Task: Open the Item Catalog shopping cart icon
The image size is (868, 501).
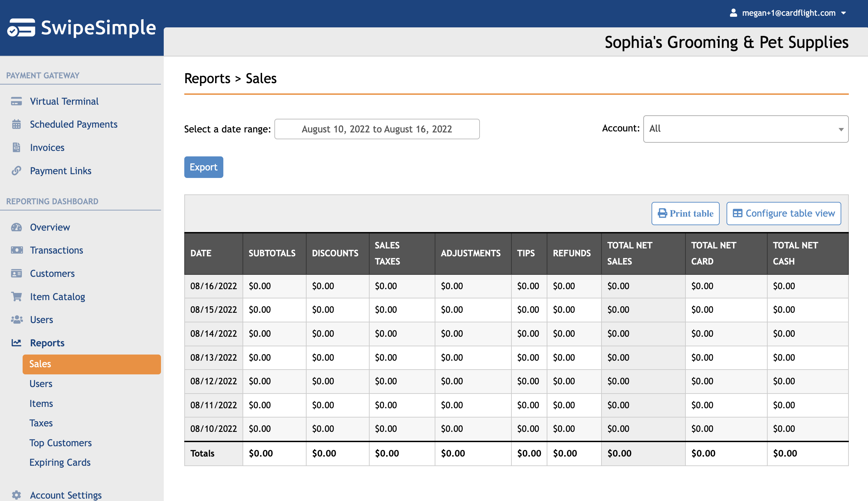Action: (16, 297)
